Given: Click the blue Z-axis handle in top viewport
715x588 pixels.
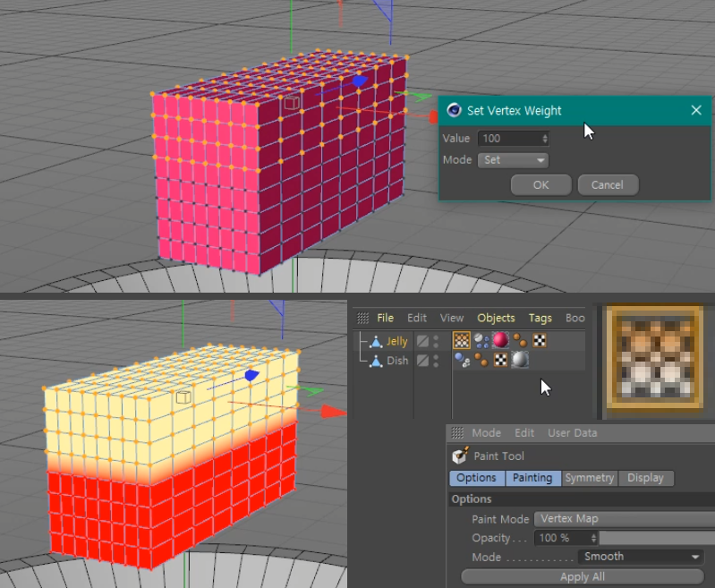Looking at the screenshot, I should [360, 81].
